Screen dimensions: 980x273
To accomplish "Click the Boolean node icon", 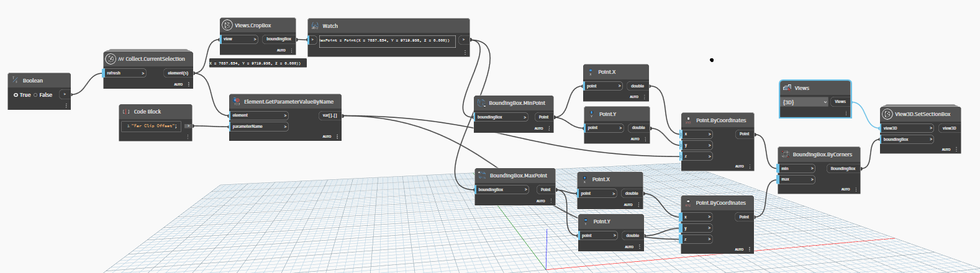I will (16, 80).
